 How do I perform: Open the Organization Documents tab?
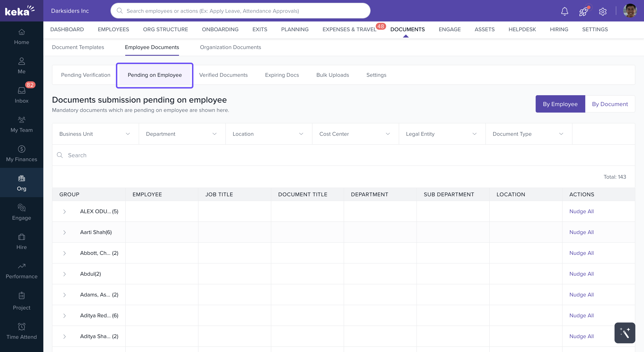pyautogui.click(x=230, y=47)
